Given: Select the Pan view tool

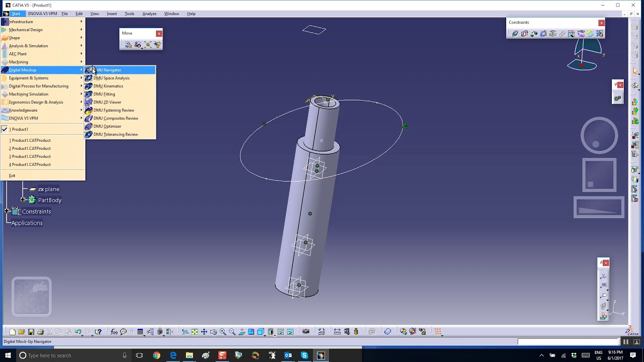Looking at the screenshot, I should (204, 332).
